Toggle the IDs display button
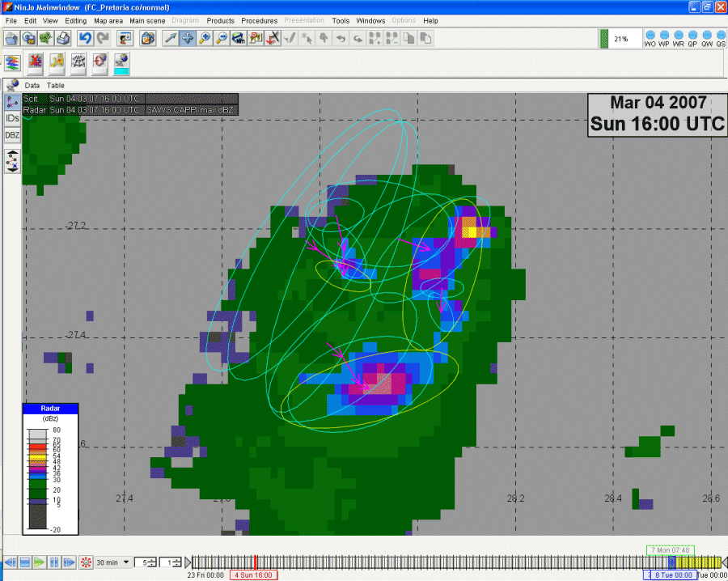This screenshot has width=728, height=581. click(12, 118)
